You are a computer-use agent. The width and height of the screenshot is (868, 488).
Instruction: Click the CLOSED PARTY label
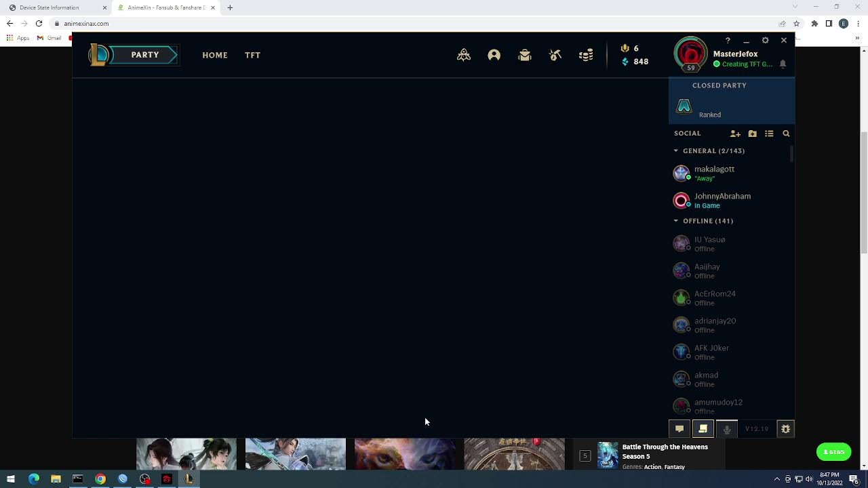click(719, 85)
